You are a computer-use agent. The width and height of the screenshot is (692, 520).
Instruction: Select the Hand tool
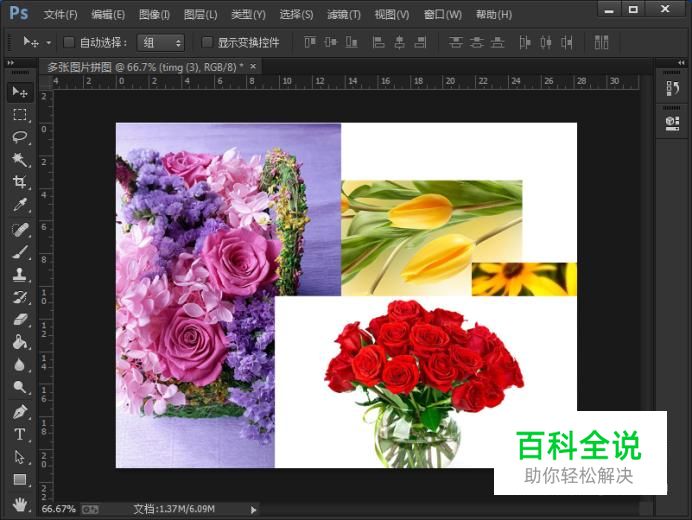coord(19,504)
